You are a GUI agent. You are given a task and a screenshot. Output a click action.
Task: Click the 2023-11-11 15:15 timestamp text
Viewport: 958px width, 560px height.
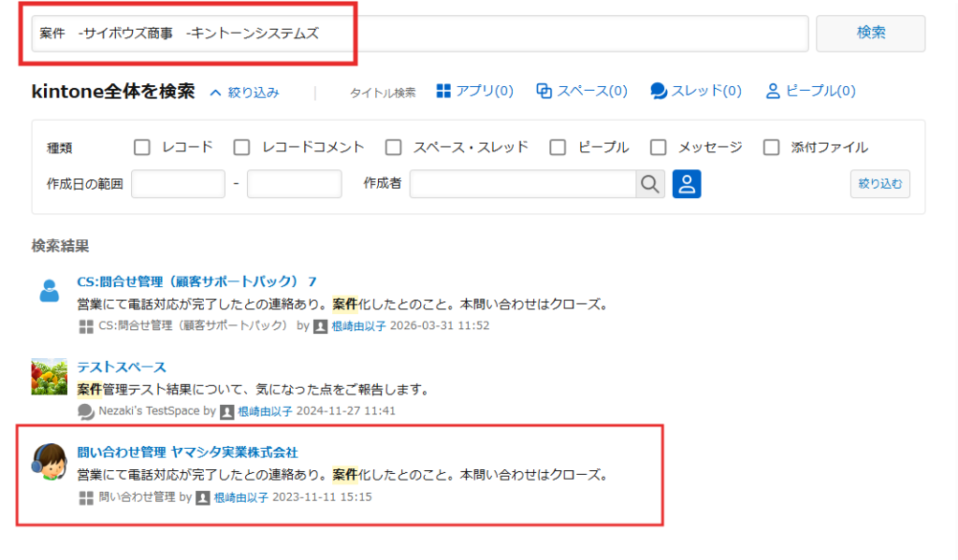pos(322,497)
